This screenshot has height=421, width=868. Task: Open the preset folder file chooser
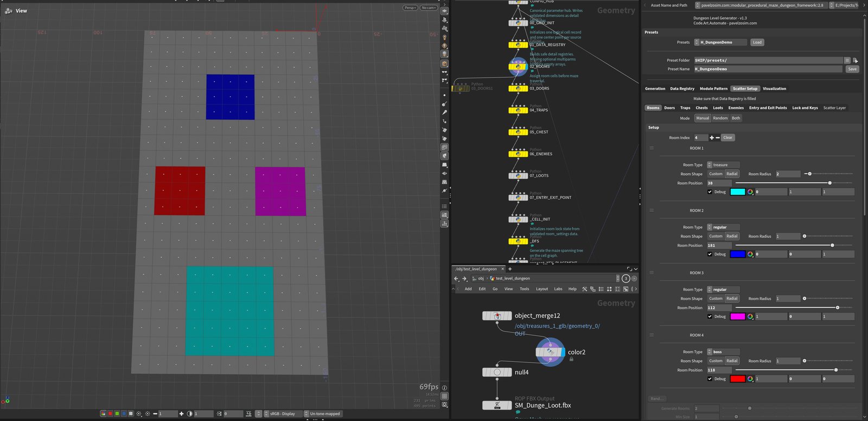click(855, 60)
